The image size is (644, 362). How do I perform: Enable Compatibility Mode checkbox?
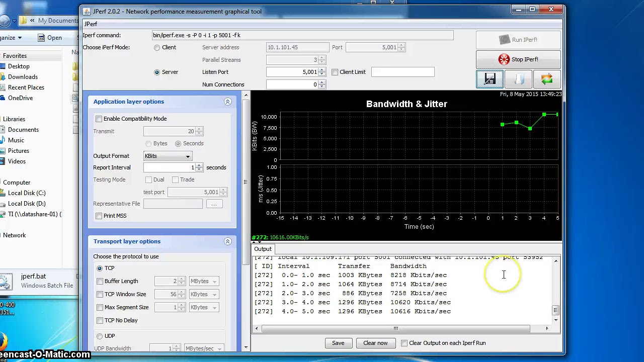[x=99, y=119]
